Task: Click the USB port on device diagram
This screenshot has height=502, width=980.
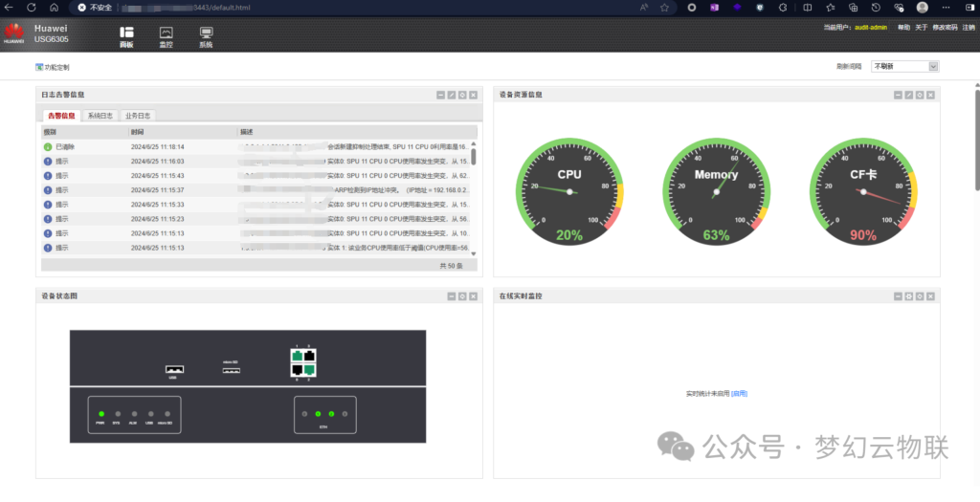Action: [x=174, y=369]
